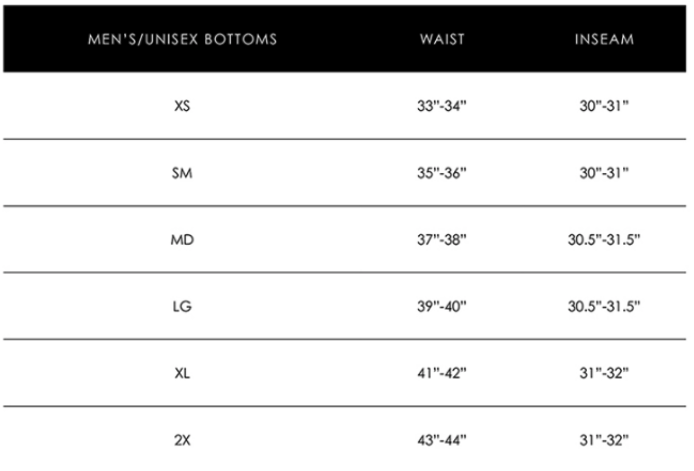Select the 2X size row label
Image resolution: width=694 pixels, height=471 pixels.
coord(182,440)
